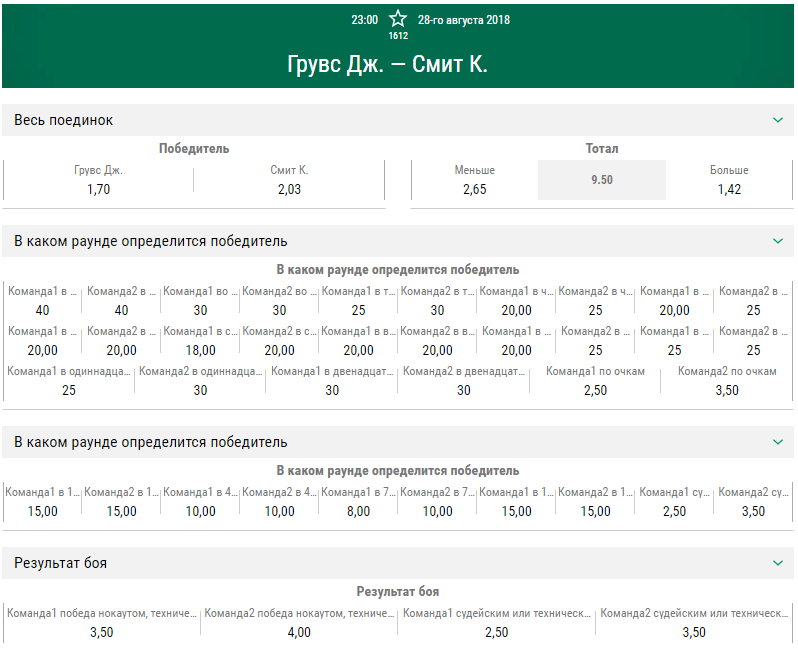Screen dimensions: 798x651
Task: Pick Команда1 су... odds 2,50
Action: [674, 502]
